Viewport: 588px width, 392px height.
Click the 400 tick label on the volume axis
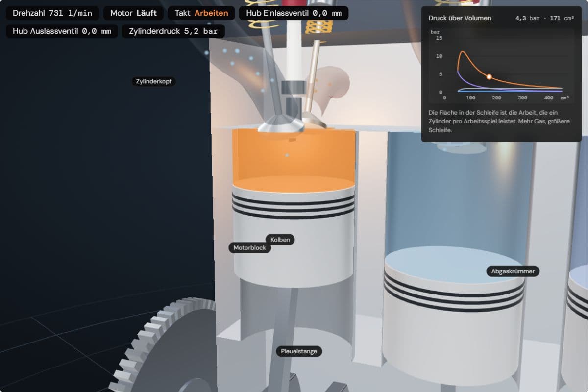(x=549, y=98)
